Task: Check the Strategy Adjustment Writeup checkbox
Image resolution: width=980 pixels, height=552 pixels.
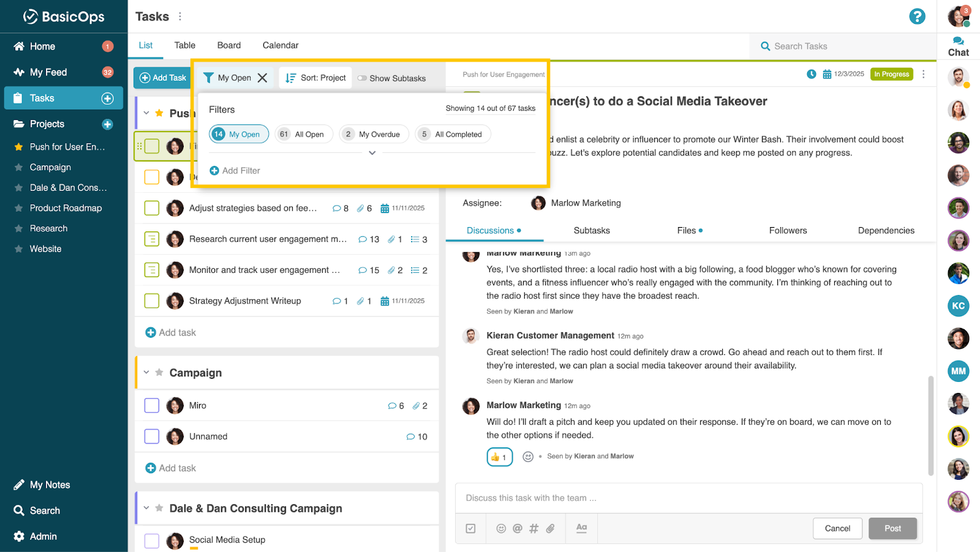Action: [152, 301]
